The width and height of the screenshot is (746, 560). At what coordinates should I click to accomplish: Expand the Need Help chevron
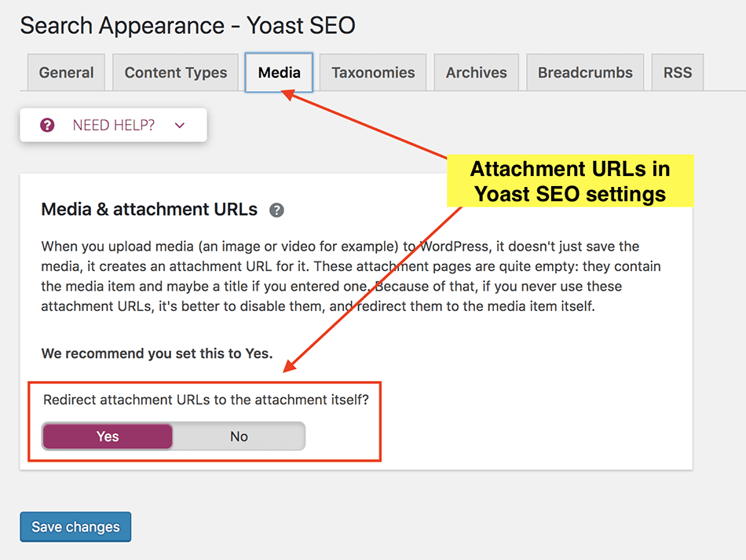pos(179,126)
